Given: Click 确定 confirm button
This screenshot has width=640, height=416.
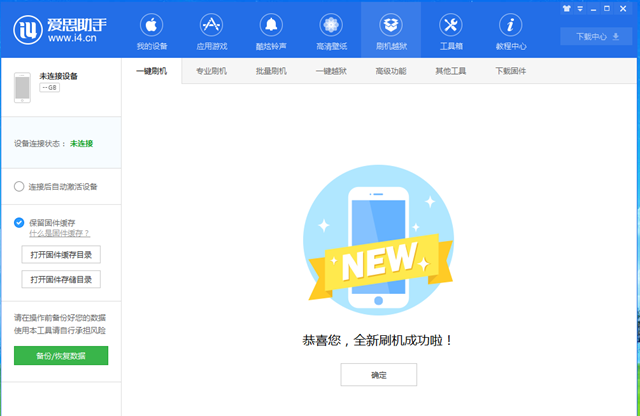Looking at the screenshot, I should [x=378, y=374].
